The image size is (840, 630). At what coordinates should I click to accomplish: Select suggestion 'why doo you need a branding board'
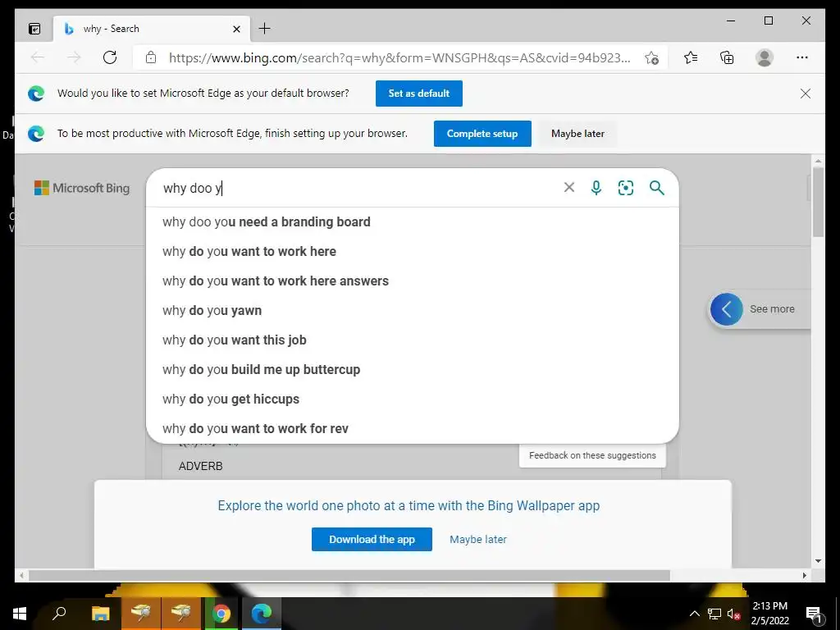tap(413, 221)
